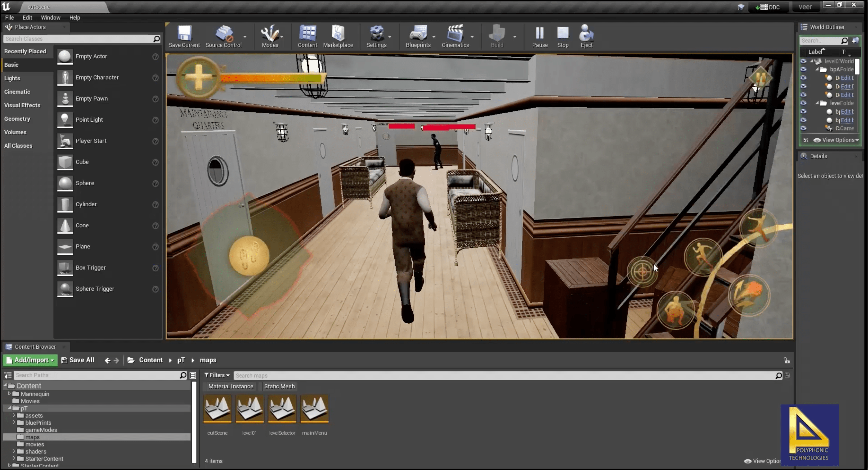
Task: Collapse the pT folder in tree
Action: 10,408
